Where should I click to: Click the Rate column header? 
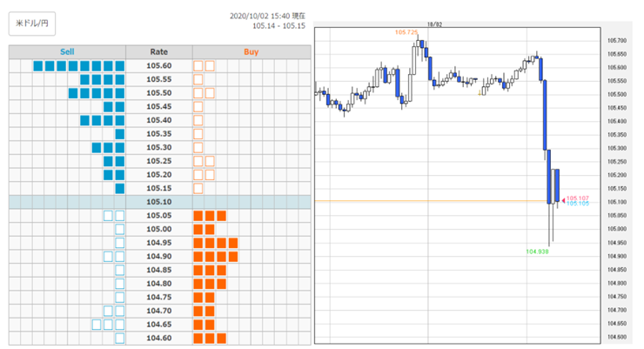point(159,51)
